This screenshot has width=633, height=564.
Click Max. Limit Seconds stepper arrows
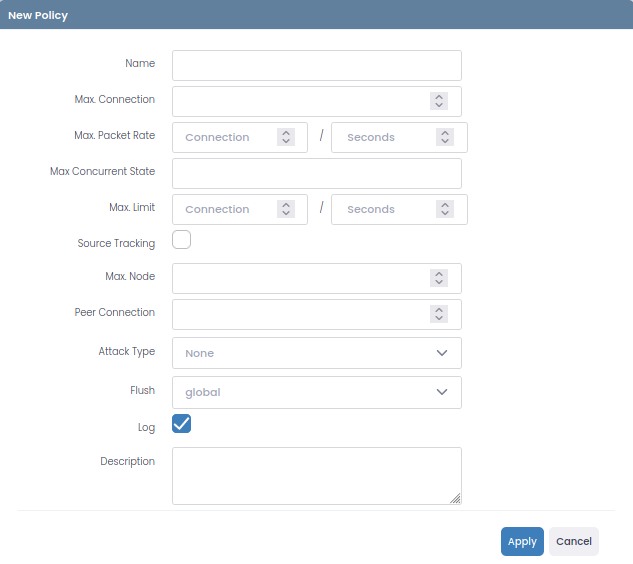coord(445,209)
